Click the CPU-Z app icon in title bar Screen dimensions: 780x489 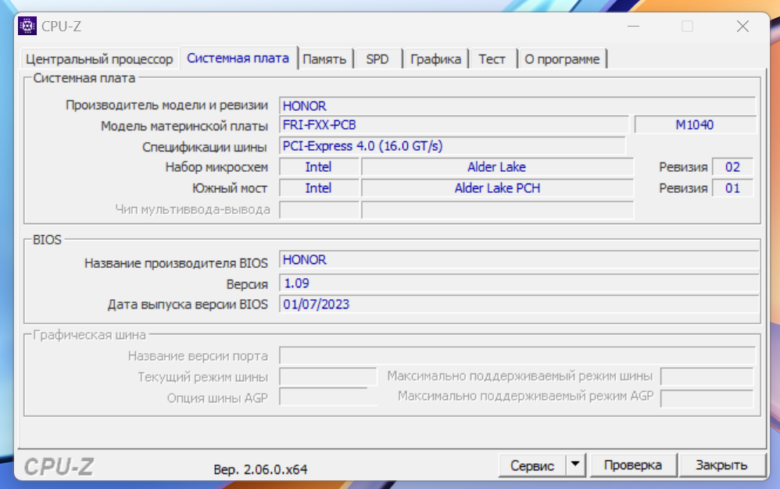click(x=27, y=26)
